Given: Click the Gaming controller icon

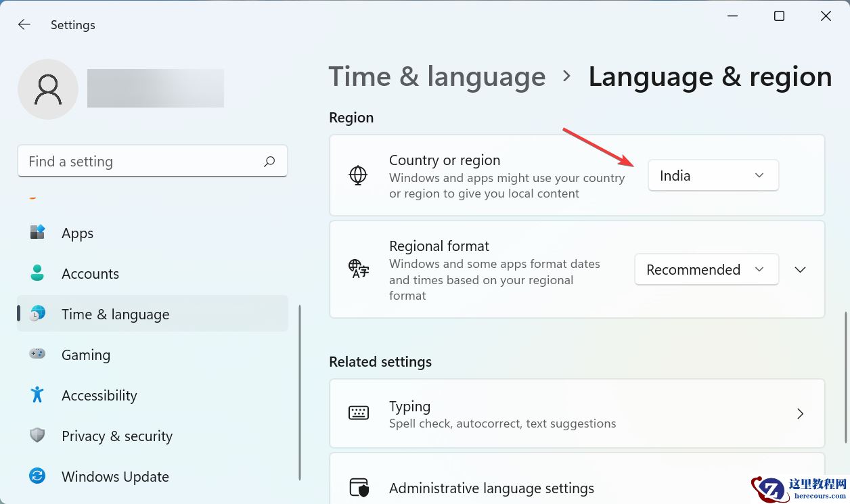Looking at the screenshot, I should point(37,354).
